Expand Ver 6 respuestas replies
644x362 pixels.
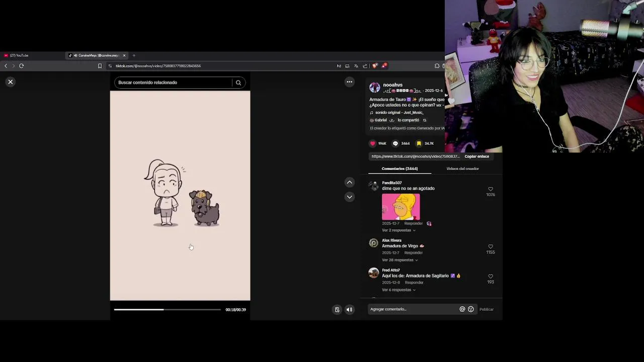pyautogui.click(x=398, y=290)
